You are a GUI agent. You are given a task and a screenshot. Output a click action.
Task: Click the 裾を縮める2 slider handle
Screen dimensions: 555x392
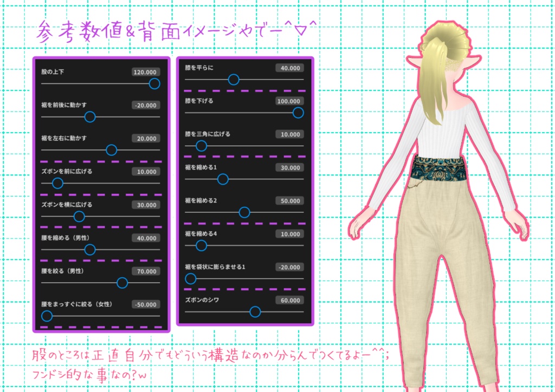pos(244,212)
